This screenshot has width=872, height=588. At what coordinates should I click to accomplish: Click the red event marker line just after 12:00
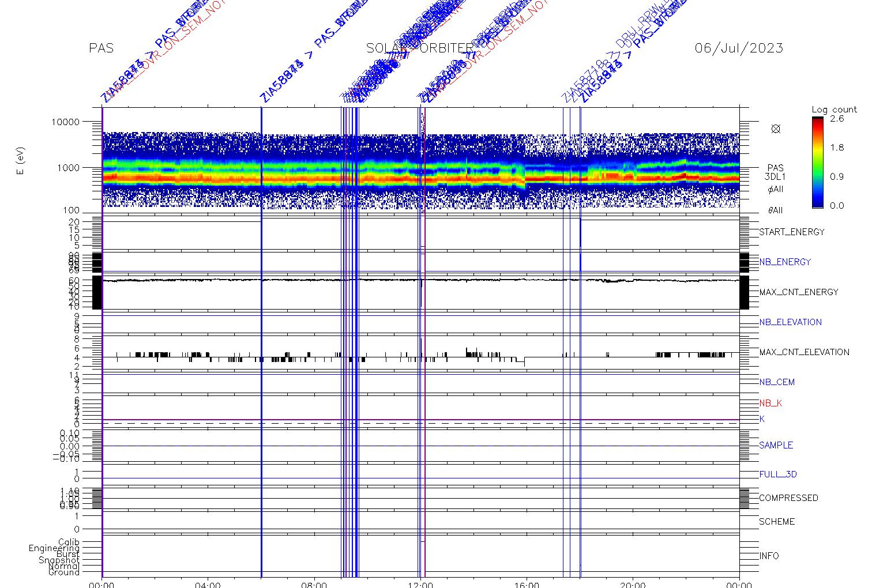tap(425, 341)
